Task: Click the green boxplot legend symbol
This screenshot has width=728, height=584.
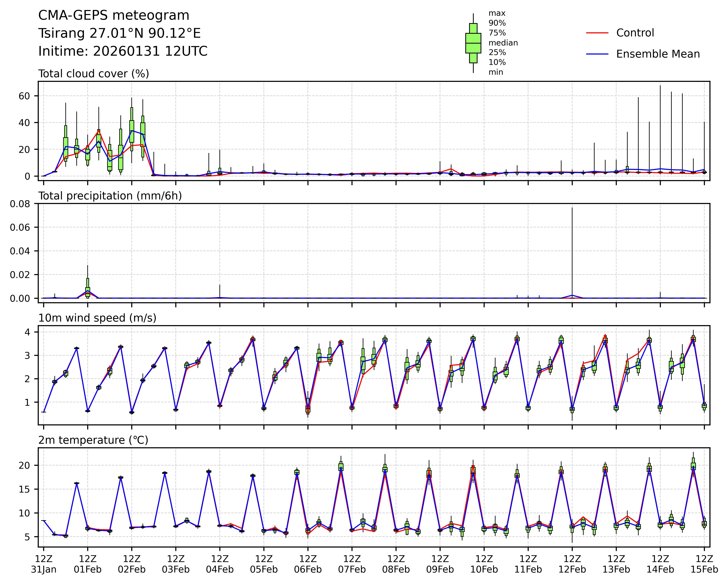Action: [473, 43]
